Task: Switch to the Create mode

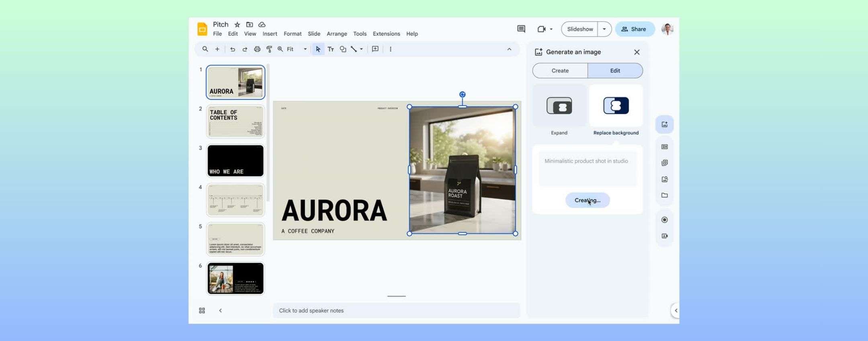Action: click(560, 71)
